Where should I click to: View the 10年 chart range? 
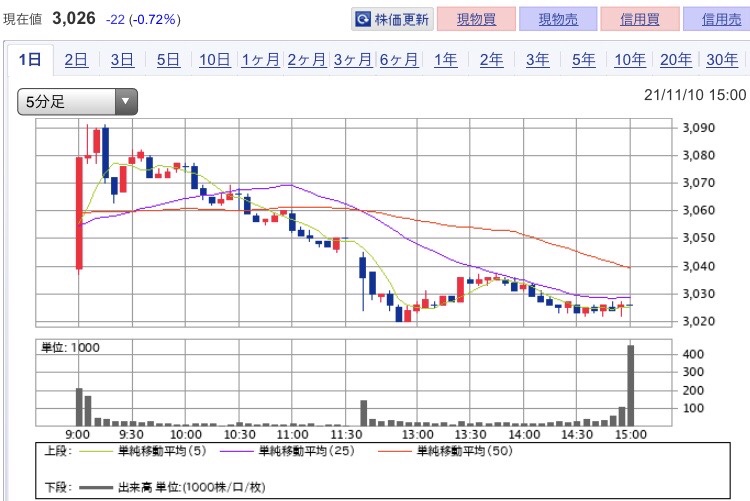coord(630,60)
